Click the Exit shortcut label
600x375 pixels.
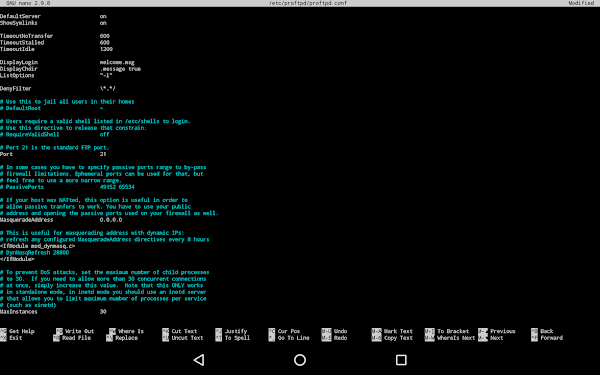coord(16,338)
